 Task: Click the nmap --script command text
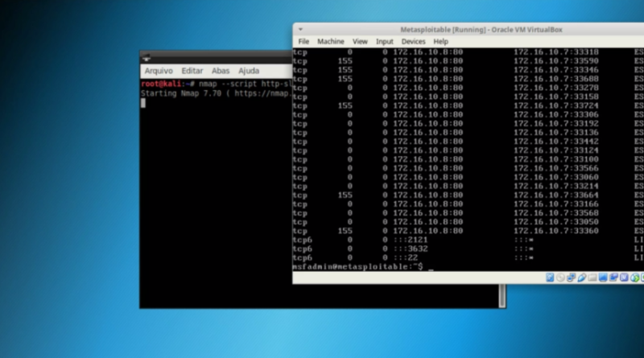pos(246,84)
